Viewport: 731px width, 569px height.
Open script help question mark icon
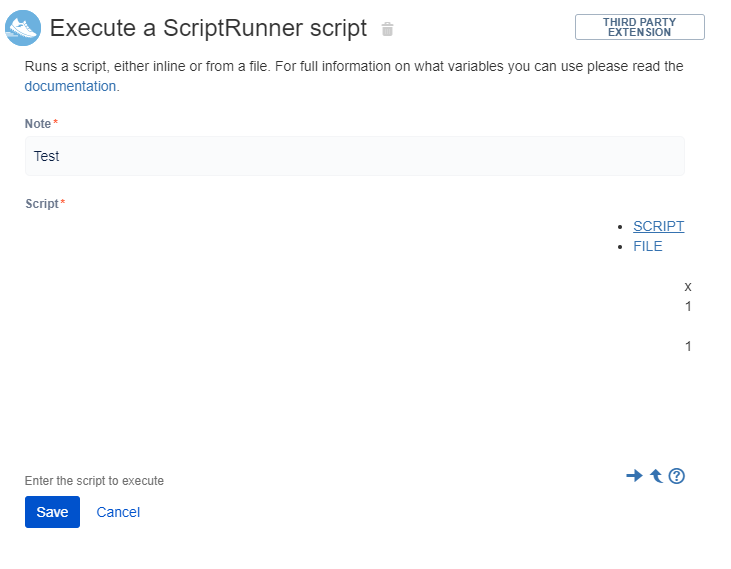[x=676, y=476]
